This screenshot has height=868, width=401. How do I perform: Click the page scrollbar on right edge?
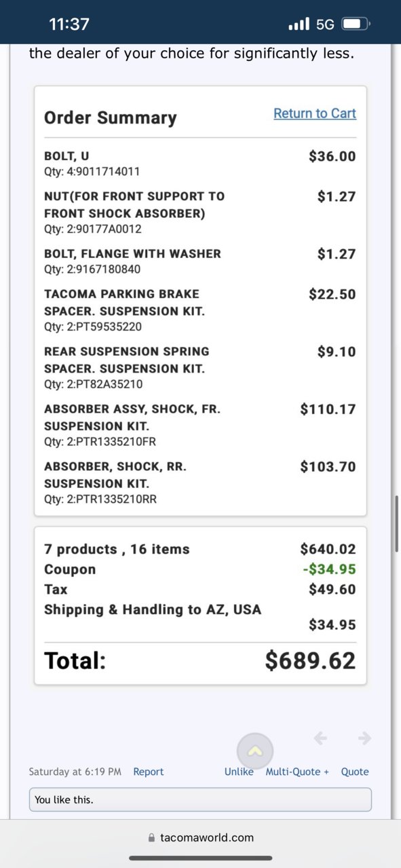click(397, 524)
